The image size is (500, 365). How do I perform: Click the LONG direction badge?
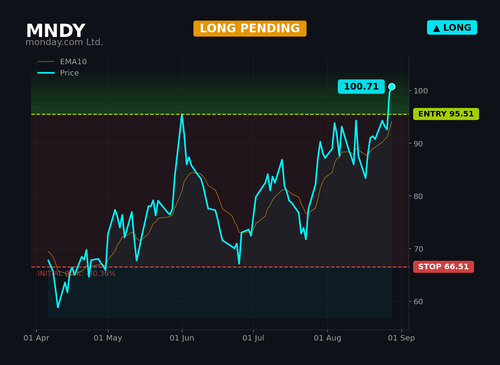[x=452, y=28]
